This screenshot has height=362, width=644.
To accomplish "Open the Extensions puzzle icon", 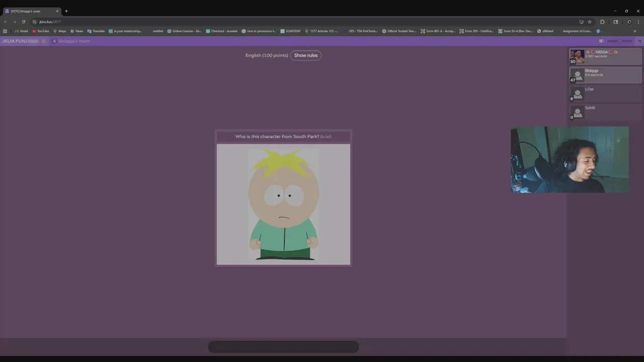I will click(x=602, y=22).
